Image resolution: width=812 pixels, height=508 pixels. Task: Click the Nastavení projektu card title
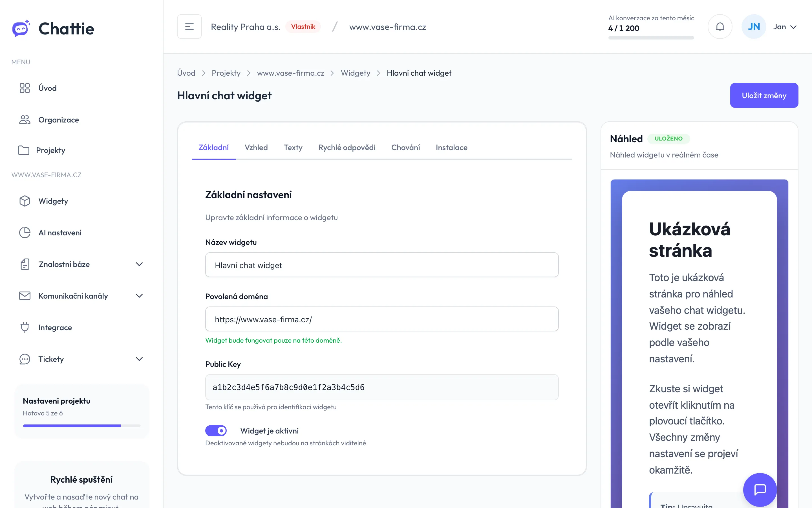coord(56,401)
